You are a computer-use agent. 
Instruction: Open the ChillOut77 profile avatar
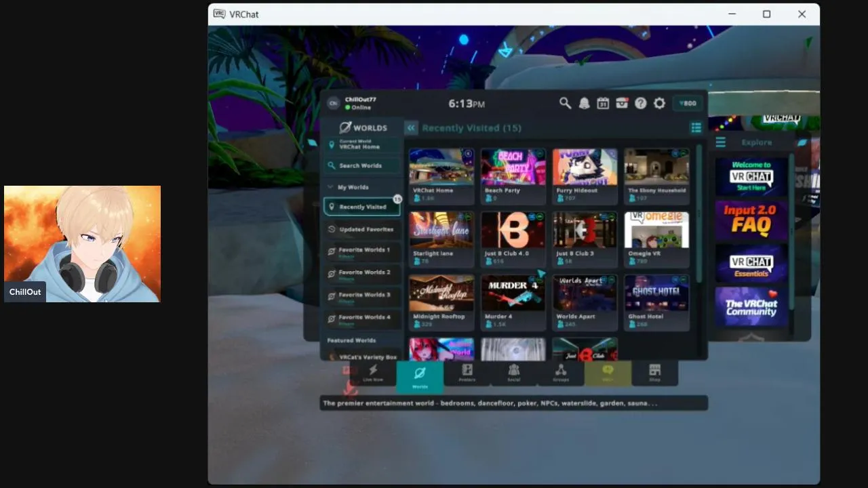point(333,103)
